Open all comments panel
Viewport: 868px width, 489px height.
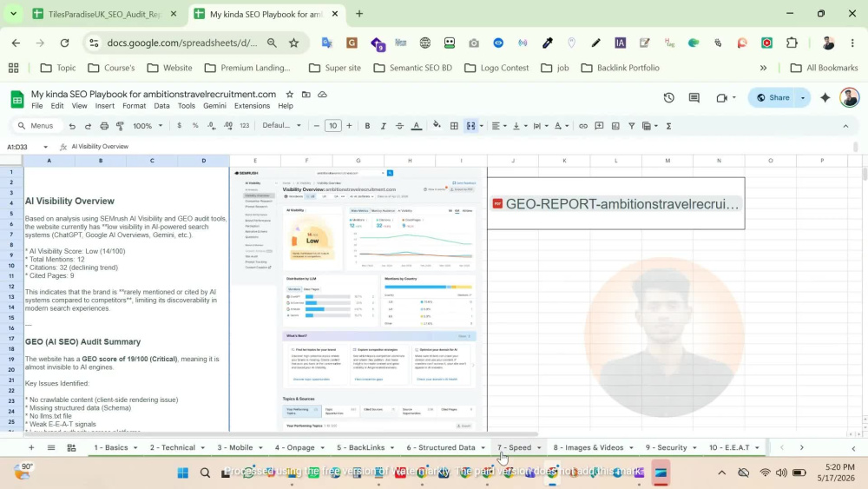coord(694,98)
